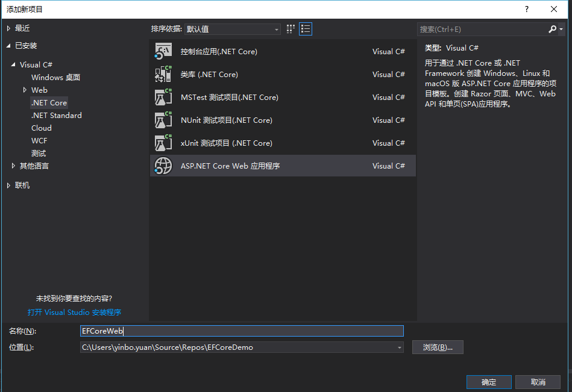Select the Web category label
This screenshot has height=392, width=572.
(x=39, y=90)
